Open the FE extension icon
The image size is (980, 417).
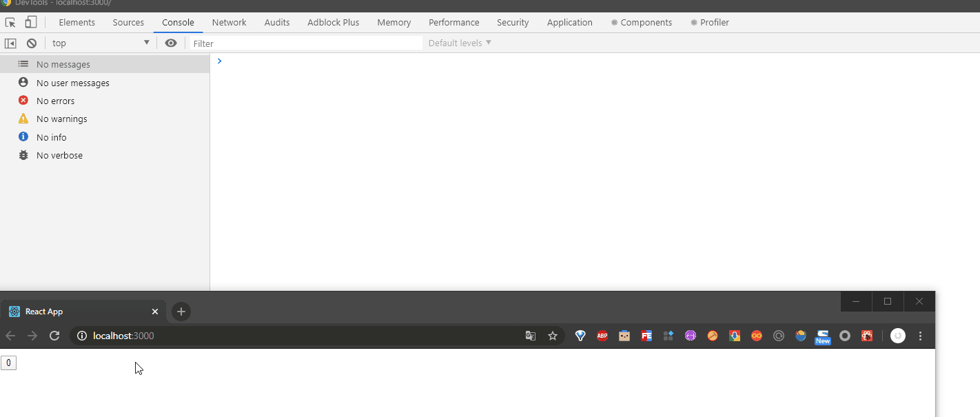[x=646, y=336]
